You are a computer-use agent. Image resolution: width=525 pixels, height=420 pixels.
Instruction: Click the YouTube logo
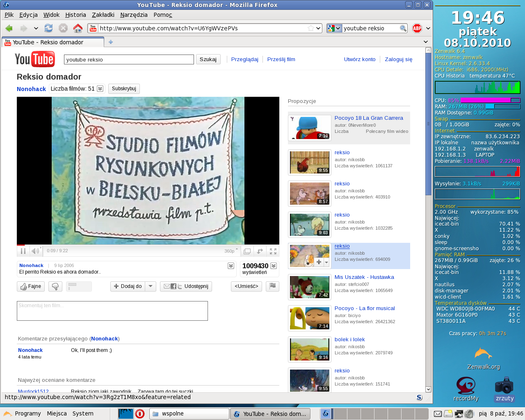35,59
